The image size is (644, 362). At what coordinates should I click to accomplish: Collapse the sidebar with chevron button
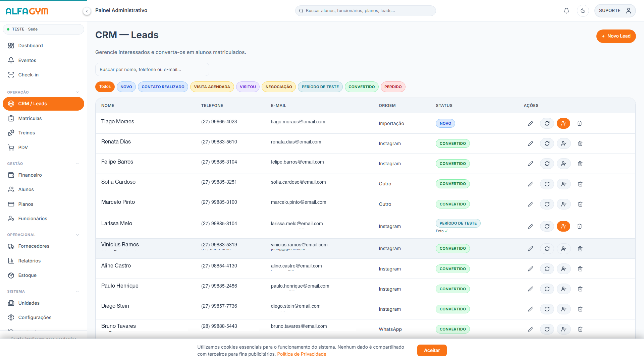pos(87,11)
